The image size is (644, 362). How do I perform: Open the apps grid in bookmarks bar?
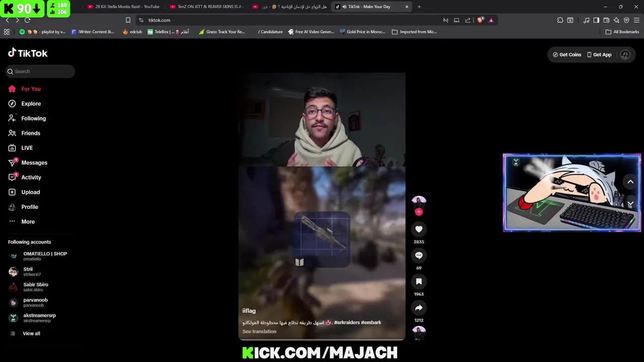point(7,32)
